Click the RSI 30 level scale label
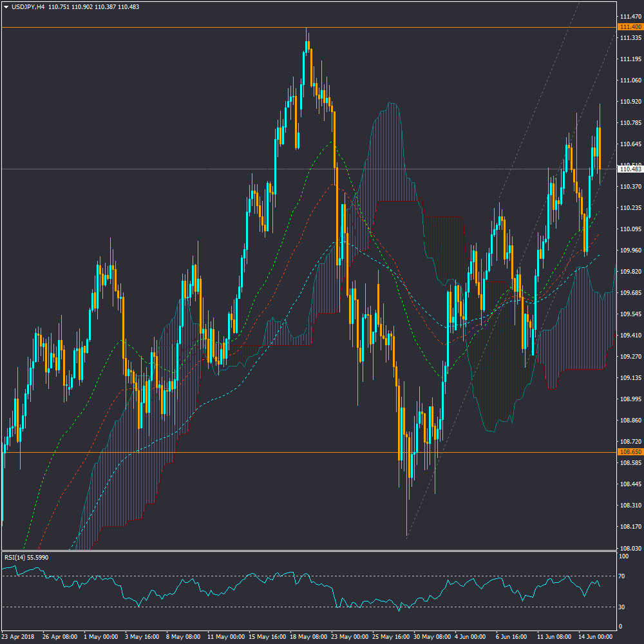Image resolution: width=644 pixels, height=644 pixels. (622, 607)
